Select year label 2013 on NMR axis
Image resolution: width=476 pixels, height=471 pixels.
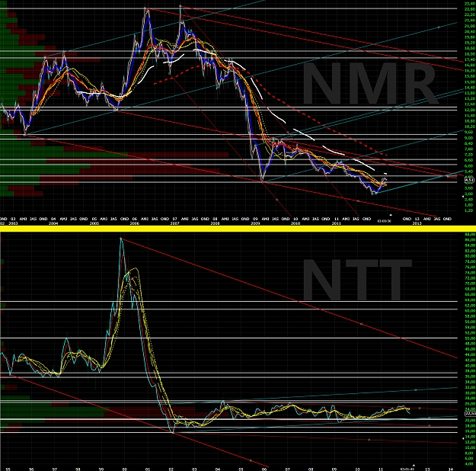[417, 223]
